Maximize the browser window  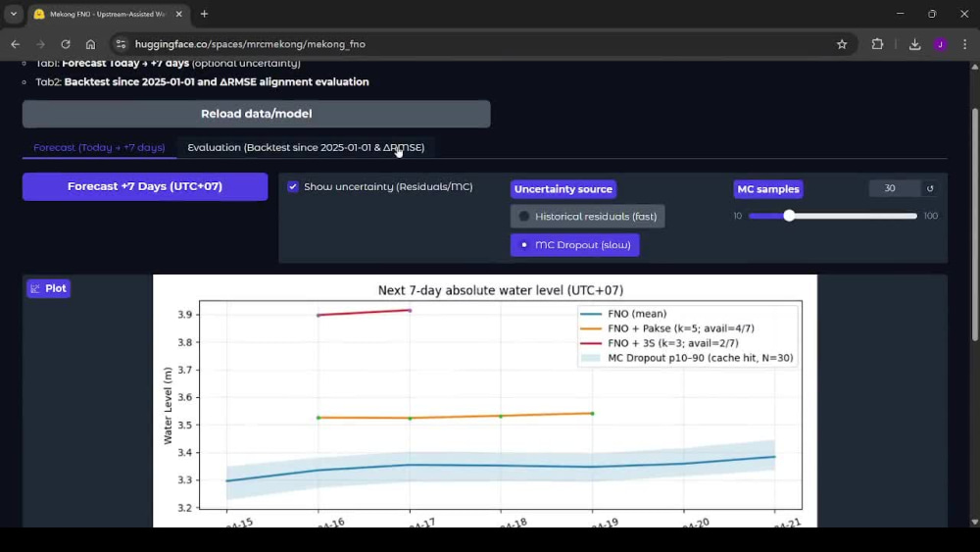pos(932,14)
